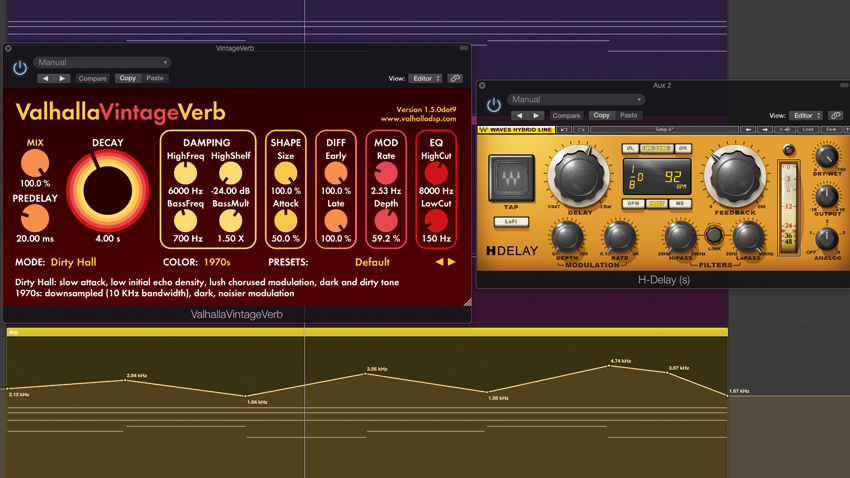Open www.valhalladsp.com link
This screenshot has width=850, height=478.
tap(418, 119)
